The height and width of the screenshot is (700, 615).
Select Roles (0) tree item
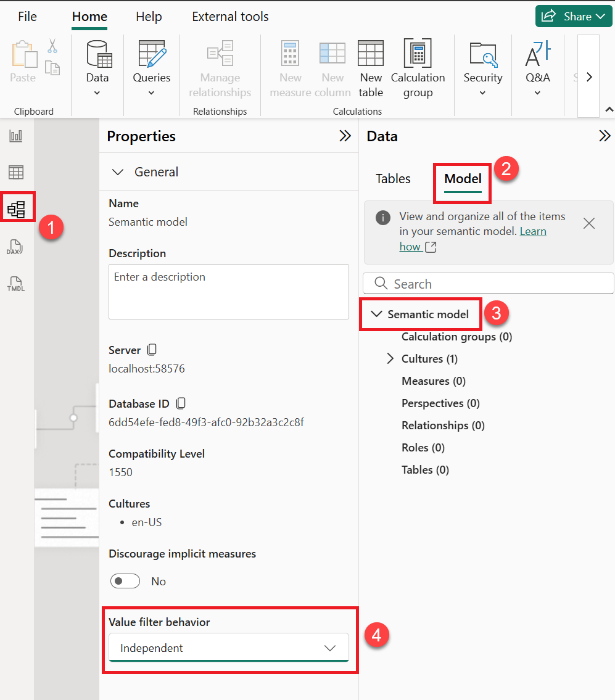coord(423,447)
